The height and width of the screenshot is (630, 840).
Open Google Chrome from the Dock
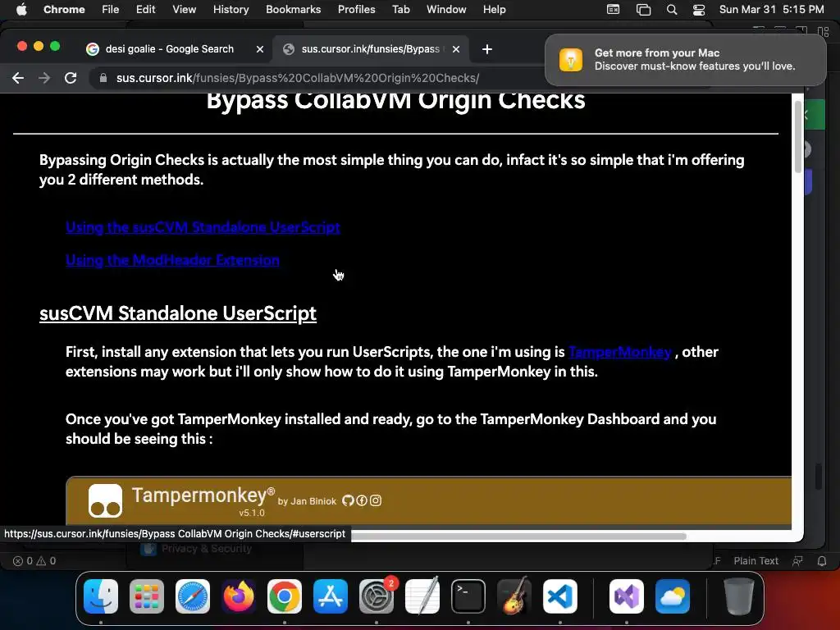click(285, 596)
